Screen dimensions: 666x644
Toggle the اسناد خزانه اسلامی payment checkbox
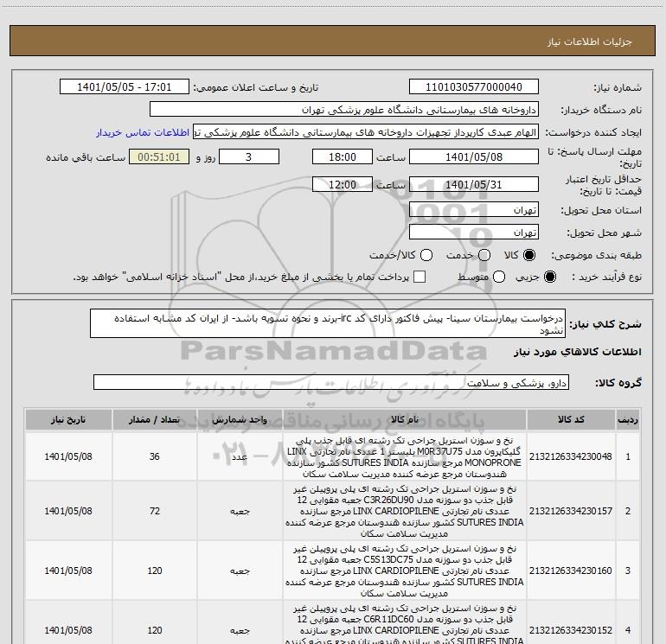[x=419, y=277]
